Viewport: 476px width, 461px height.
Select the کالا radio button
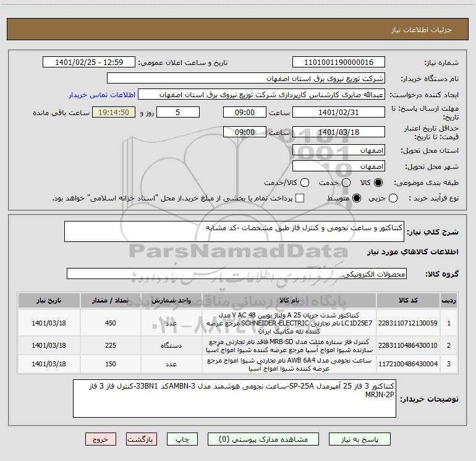pos(378,183)
